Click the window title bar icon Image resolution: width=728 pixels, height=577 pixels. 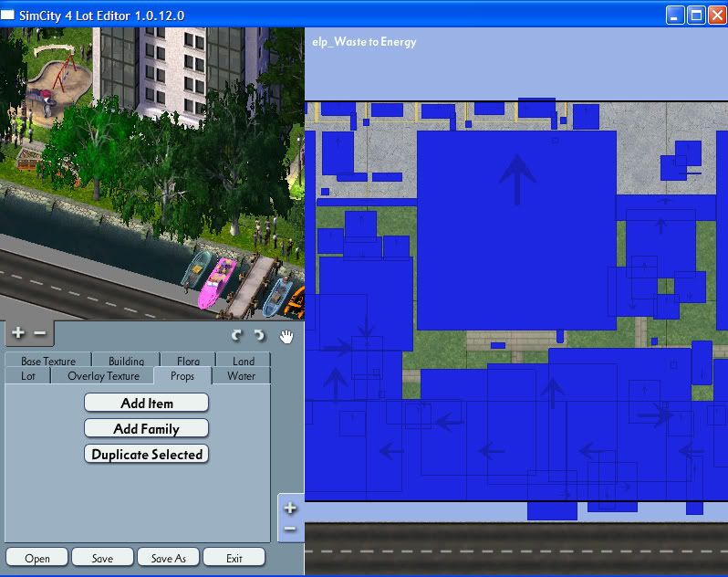pos(8,16)
